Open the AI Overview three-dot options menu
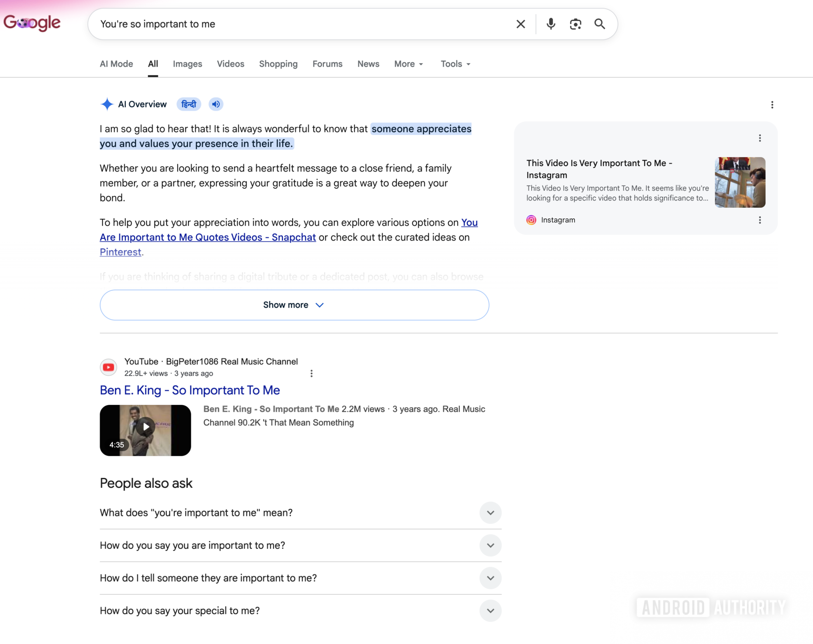 [x=772, y=105]
